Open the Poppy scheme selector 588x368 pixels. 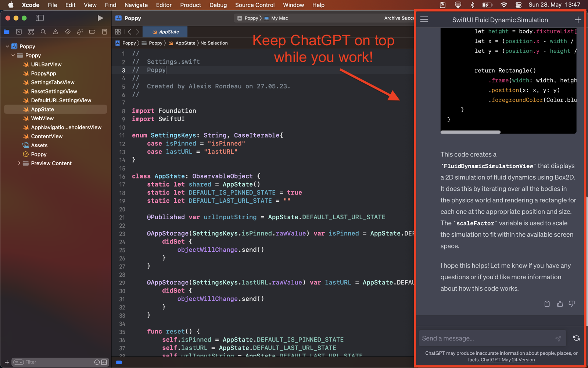[248, 18]
